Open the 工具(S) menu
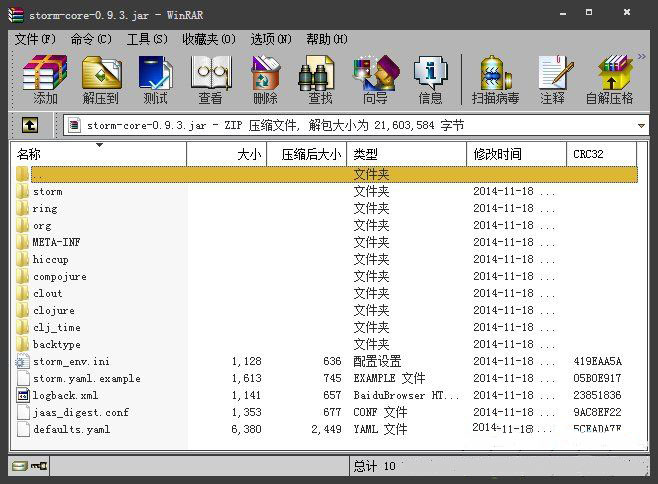 (x=147, y=39)
